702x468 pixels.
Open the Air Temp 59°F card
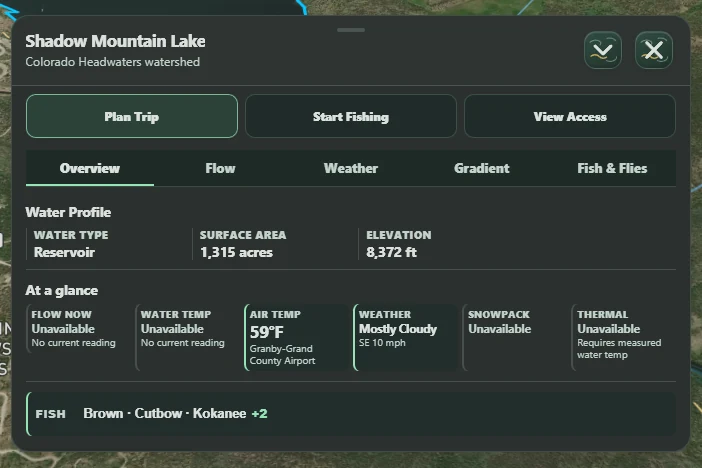click(x=296, y=338)
